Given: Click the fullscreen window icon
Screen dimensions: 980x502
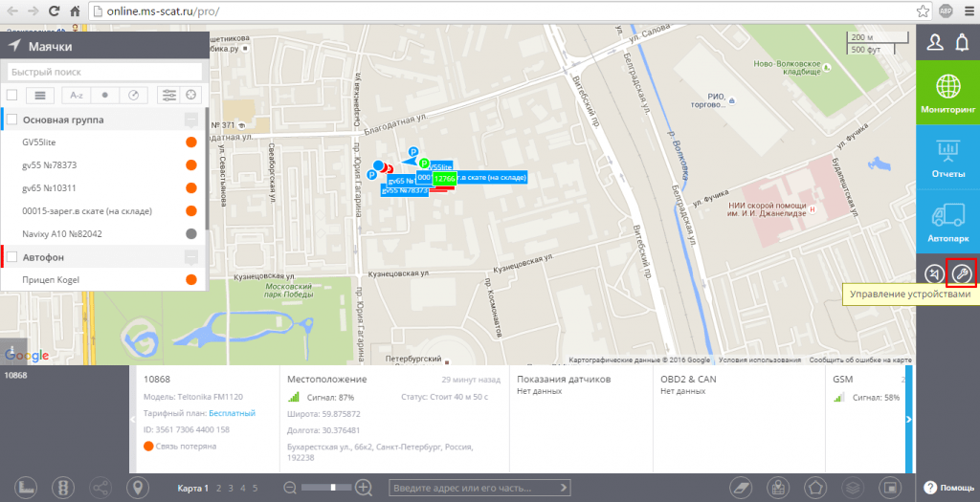Looking at the screenshot, I should 891,488.
